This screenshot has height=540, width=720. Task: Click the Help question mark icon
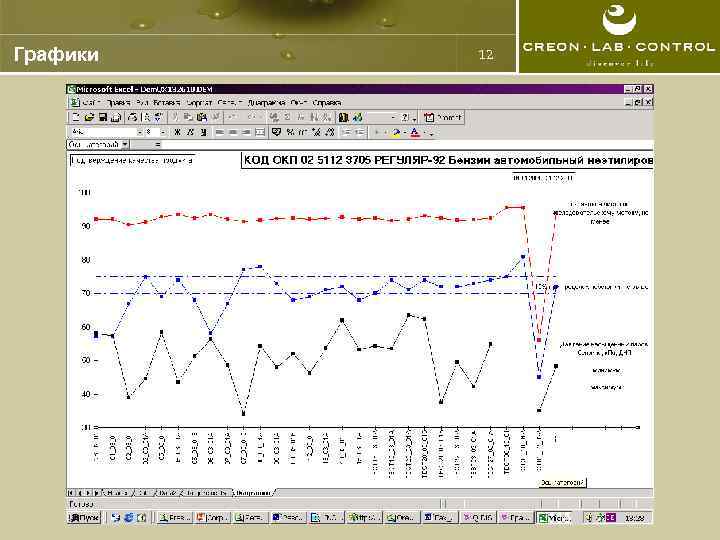[x=405, y=118]
